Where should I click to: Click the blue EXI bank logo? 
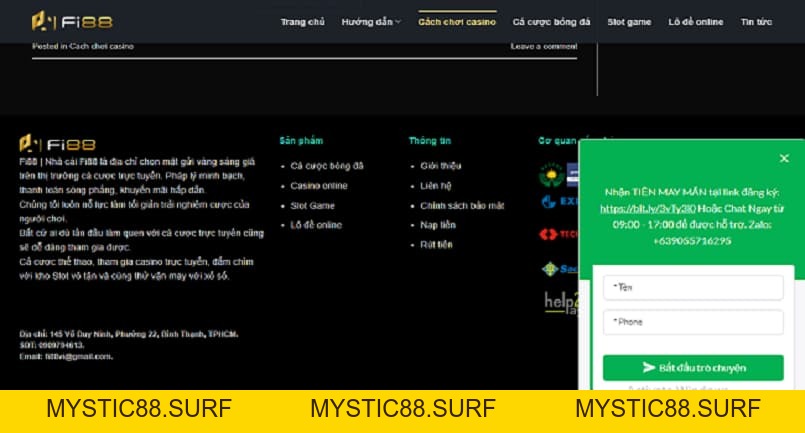[x=560, y=201]
